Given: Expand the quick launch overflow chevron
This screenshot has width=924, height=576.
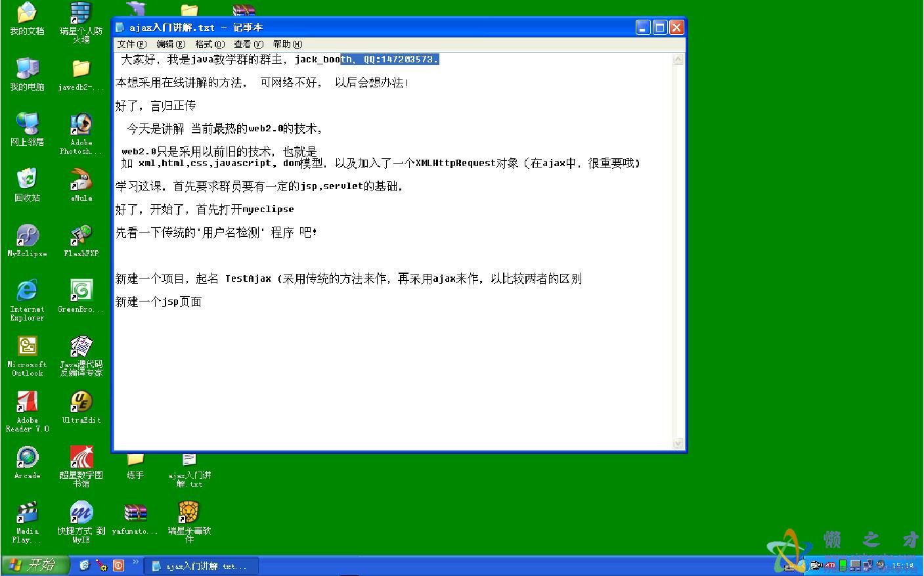Looking at the screenshot, I should [x=136, y=562].
